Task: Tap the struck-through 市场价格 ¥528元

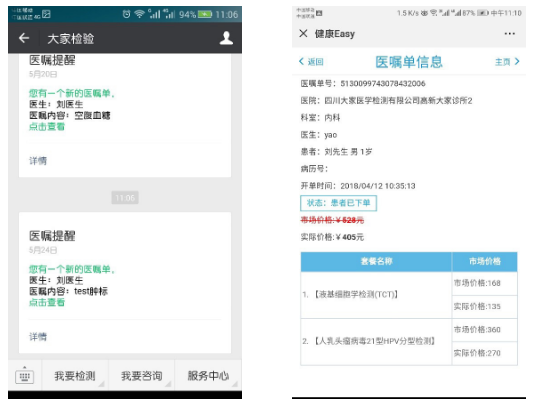Action: point(332,220)
